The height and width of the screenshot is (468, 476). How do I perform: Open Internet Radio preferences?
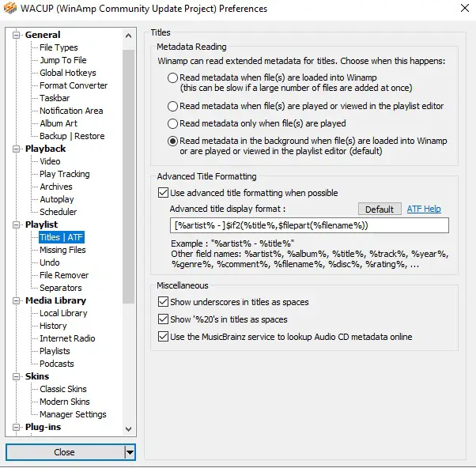67,338
